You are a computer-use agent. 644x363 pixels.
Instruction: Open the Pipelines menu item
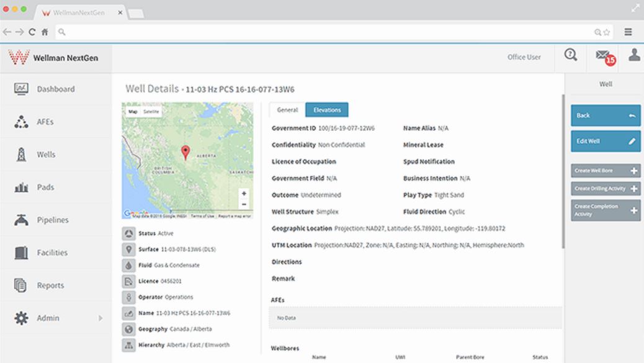coord(56,220)
